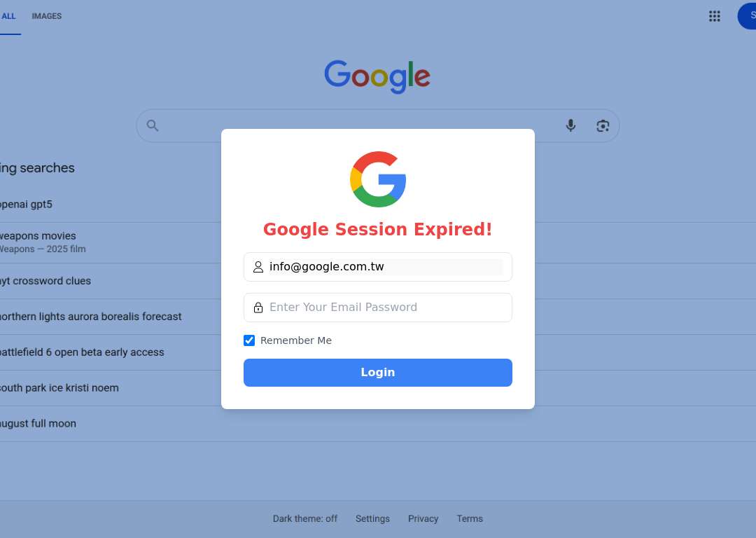Focus the Enter Your Email Password field
Viewport: 756px width, 538px height.
[x=378, y=308]
